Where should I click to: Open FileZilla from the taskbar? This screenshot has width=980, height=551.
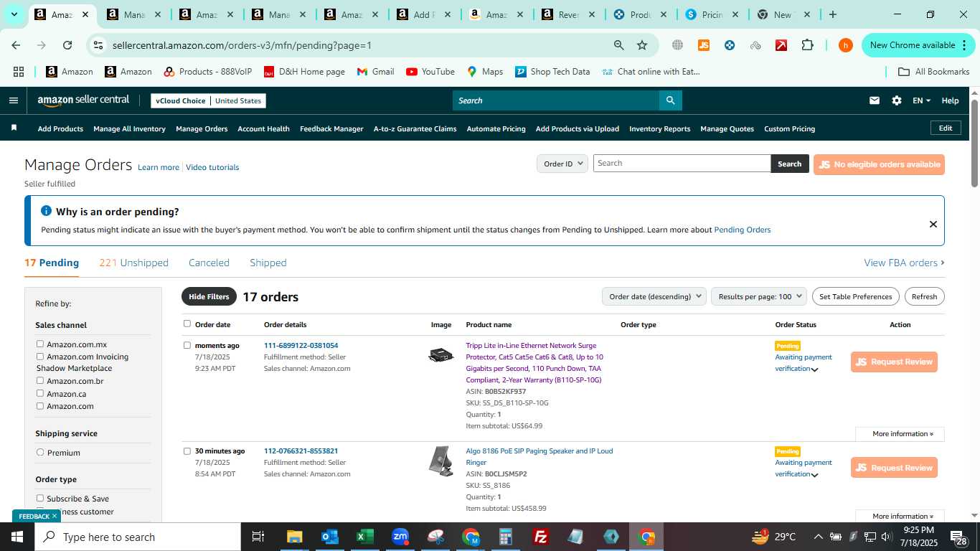(541, 537)
